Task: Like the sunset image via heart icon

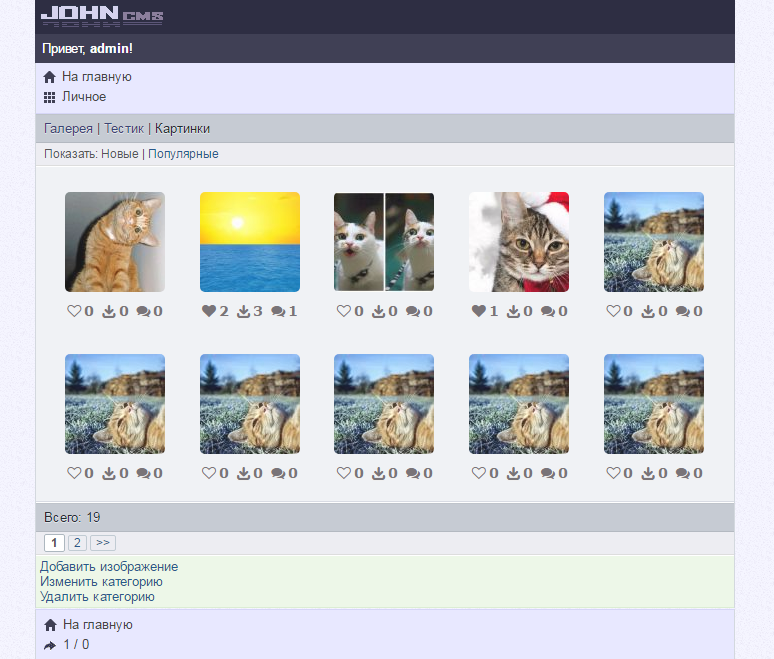Action: click(x=208, y=312)
